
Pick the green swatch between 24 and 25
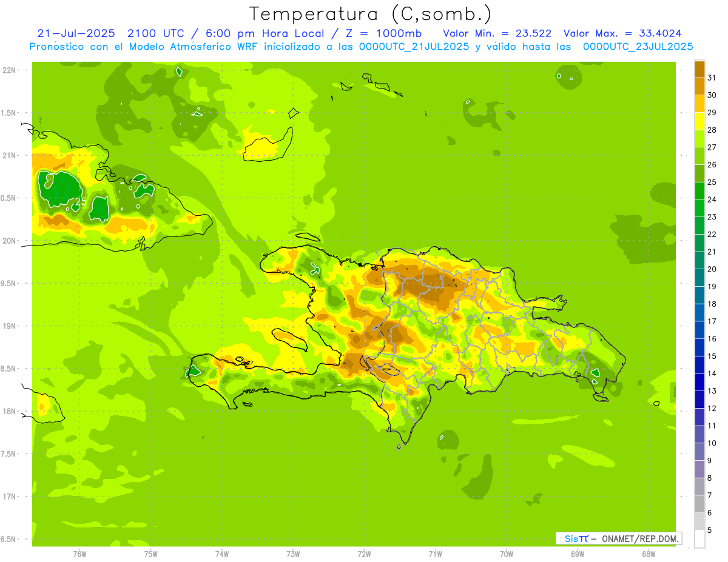(699, 191)
